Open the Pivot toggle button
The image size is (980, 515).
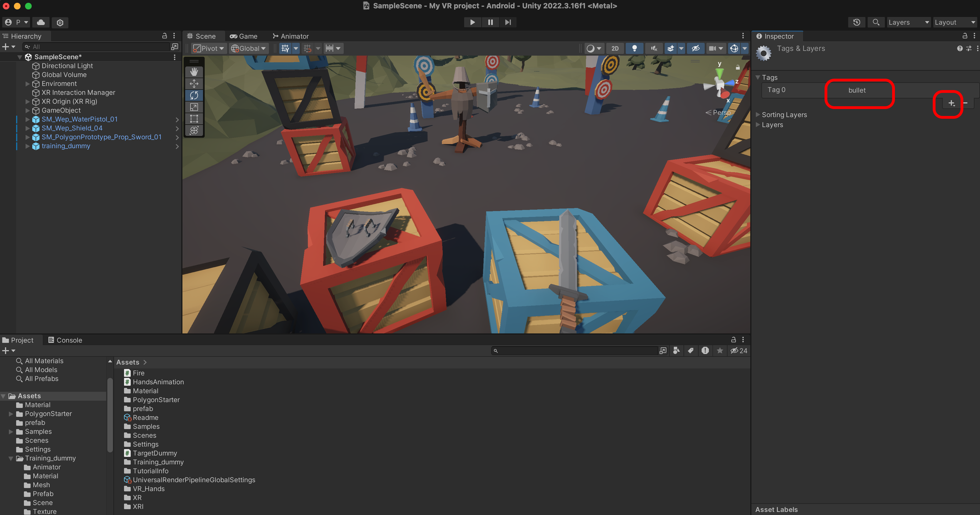point(209,48)
